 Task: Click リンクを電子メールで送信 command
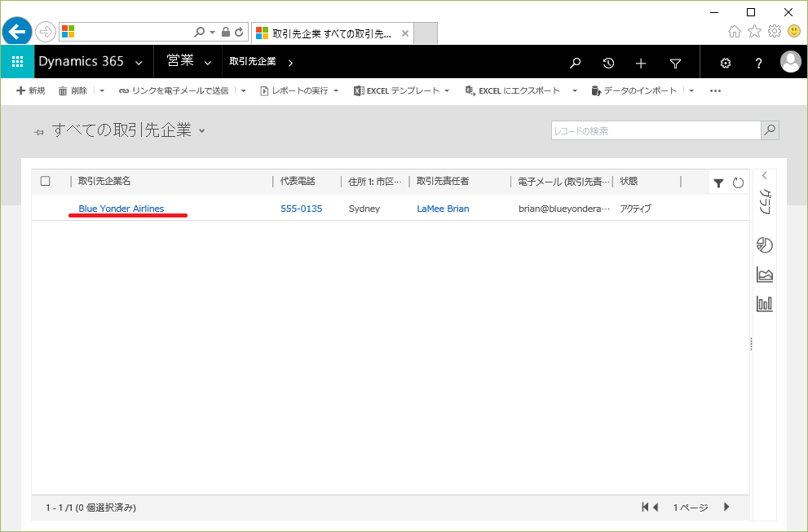point(174,90)
